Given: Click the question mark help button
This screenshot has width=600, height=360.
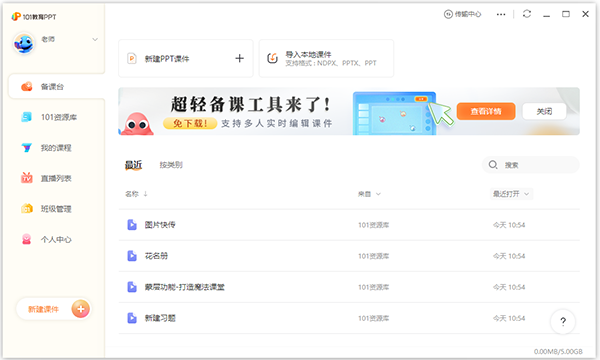Looking at the screenshot, I should 563,322.
